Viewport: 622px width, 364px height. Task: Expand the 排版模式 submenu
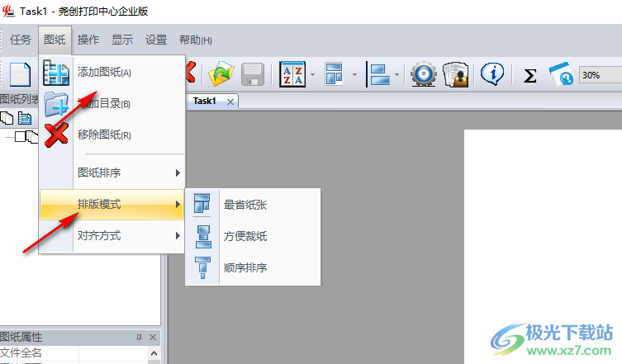click(178, 205)
